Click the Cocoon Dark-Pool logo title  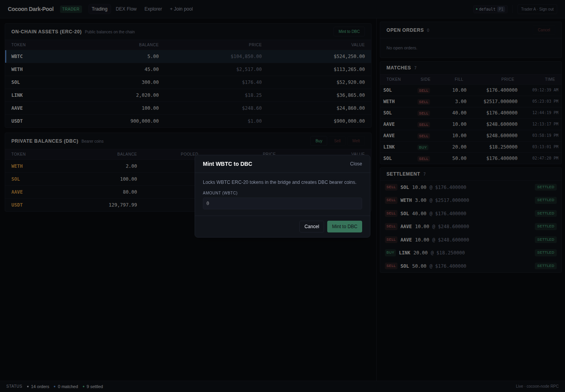tap(31, 9)
